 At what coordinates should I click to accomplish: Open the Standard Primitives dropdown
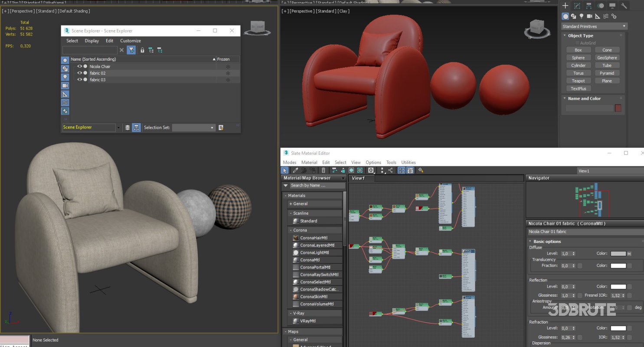pyautogui.click(x=594, y=26)
